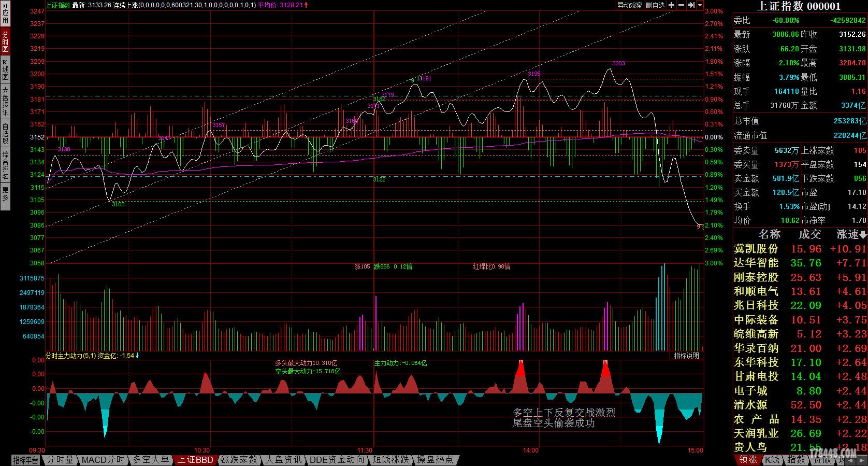Switch to the K线图 sidebar tab
The image size is (868, 466).
click(5, 69)
